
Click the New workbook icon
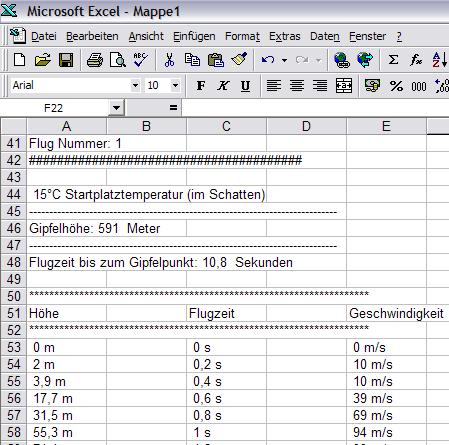[19, 60]
